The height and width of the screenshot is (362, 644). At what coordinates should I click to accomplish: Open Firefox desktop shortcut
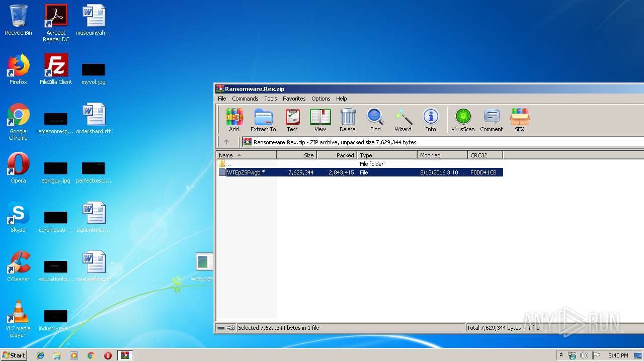pos(18,69)
